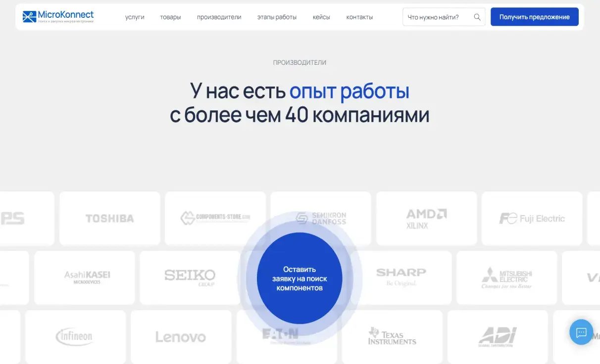600x364 pixels.
Task: Select the Seiko Group card
Action: [190, 277]
